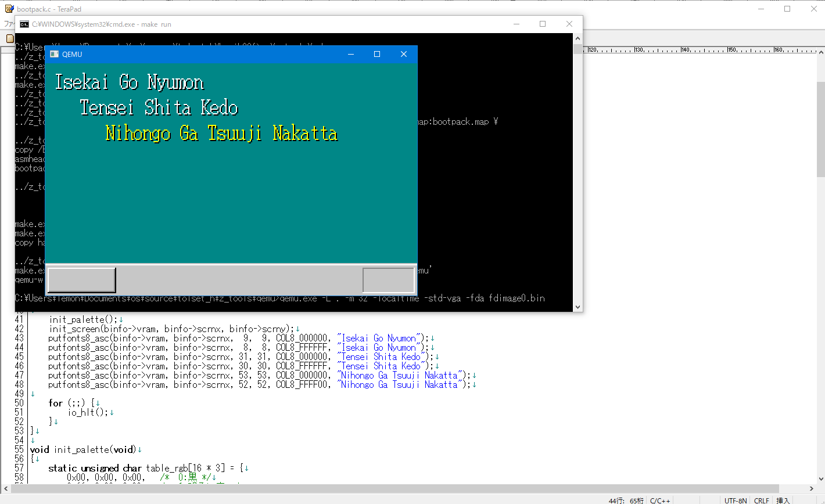Image resolution: width=825 pixels, height=504 pixels.
Task: Click COL8_FFFF00 on code line 48
Action: (303, 384)
